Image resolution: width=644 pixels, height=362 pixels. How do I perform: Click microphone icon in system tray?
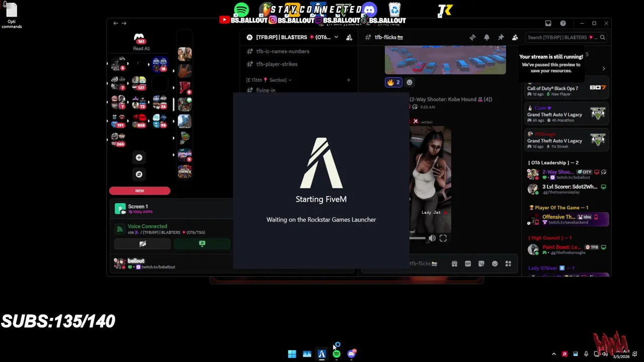click(x=586, y=354)
